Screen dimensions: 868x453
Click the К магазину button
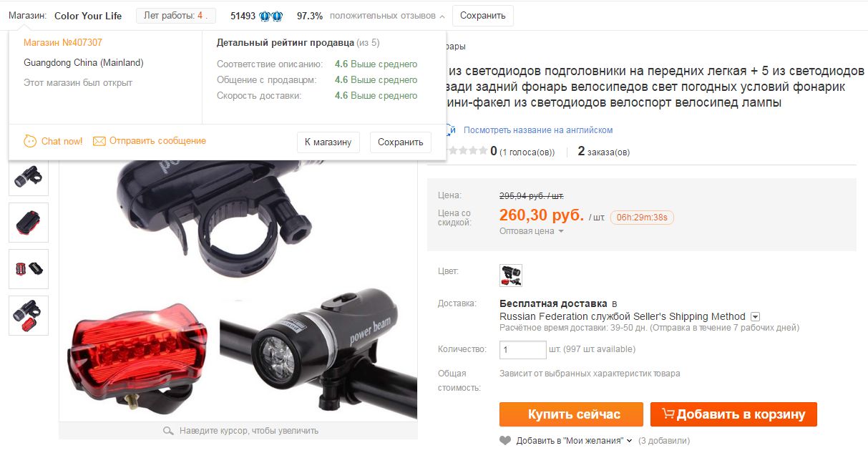click(x=328, y=142)
